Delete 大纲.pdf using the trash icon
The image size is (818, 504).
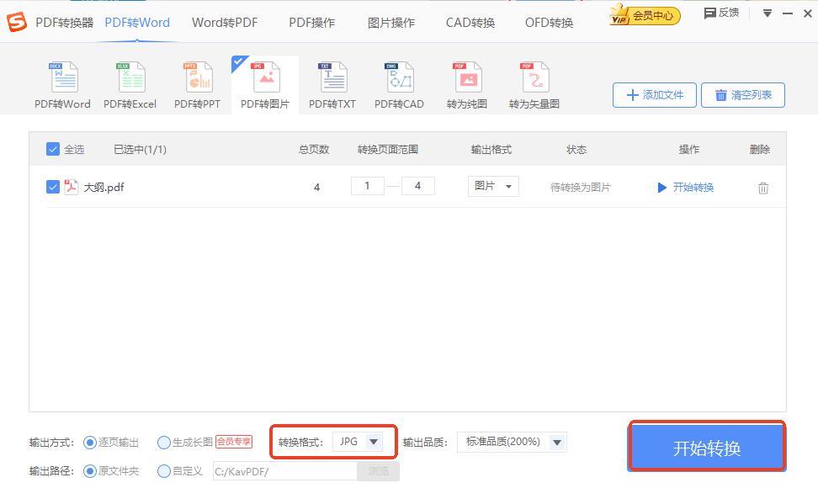click(x=762, y=188)
